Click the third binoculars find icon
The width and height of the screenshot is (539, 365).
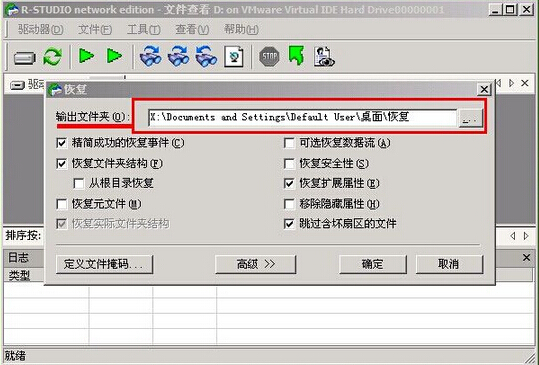tap(206, 56)
